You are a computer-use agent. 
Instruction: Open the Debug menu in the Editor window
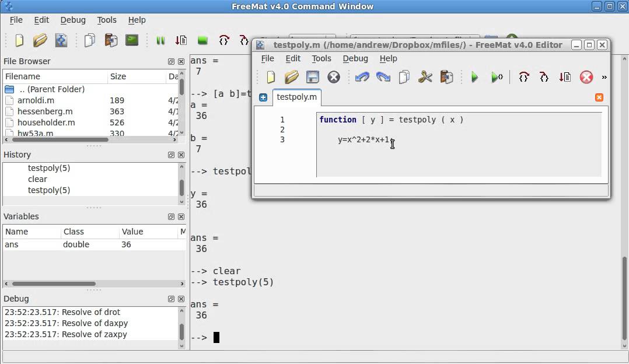tap(355, 58)
